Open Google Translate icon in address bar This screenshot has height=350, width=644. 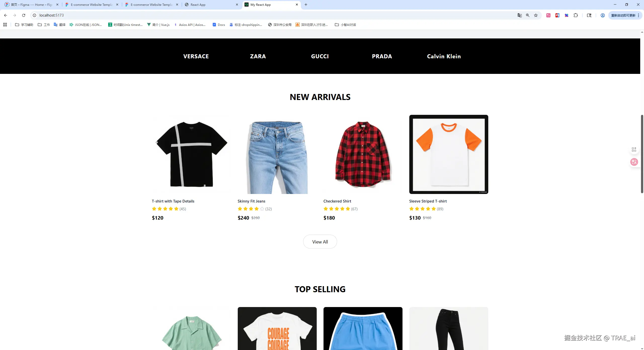(x=520, y=15)
